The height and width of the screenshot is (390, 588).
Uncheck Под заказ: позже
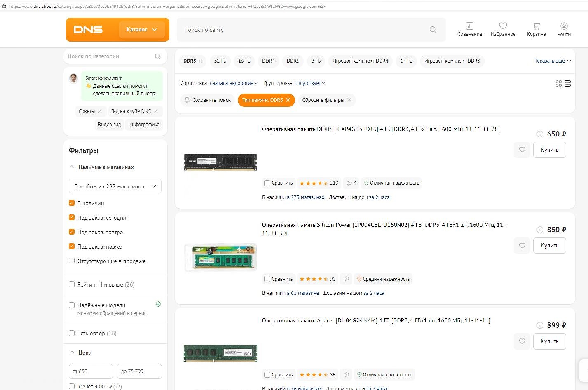(72, 247)
